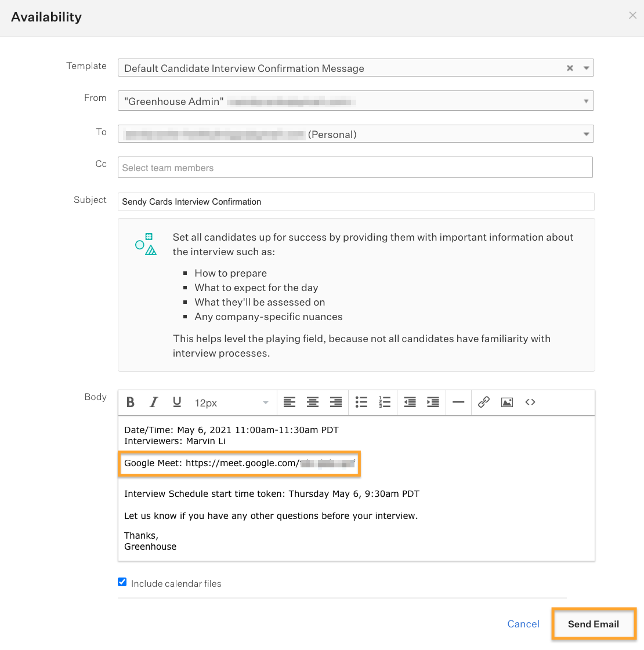Align the body text to the center

313,402
